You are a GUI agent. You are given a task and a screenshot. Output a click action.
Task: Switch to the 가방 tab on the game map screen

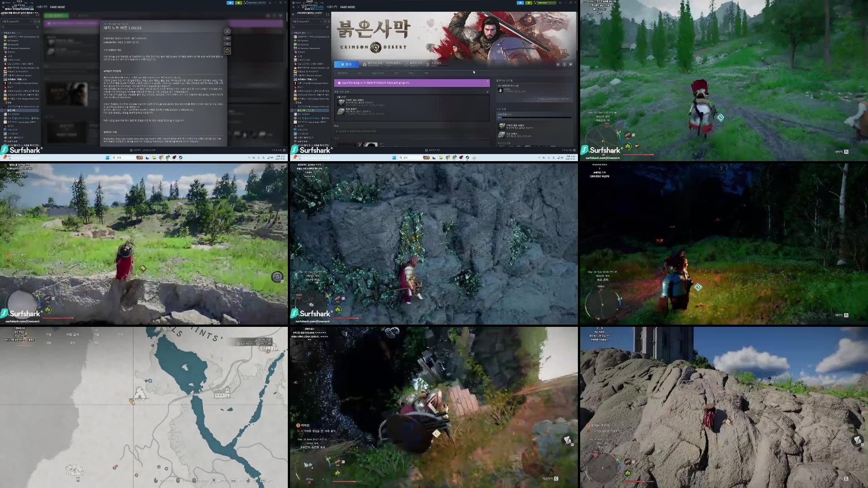(49, 335)
